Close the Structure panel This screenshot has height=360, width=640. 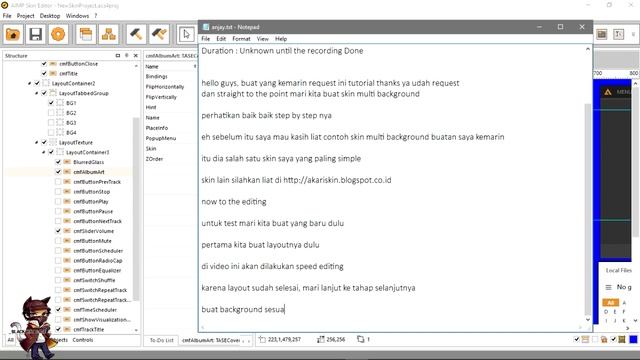click(x=136, y=56)
